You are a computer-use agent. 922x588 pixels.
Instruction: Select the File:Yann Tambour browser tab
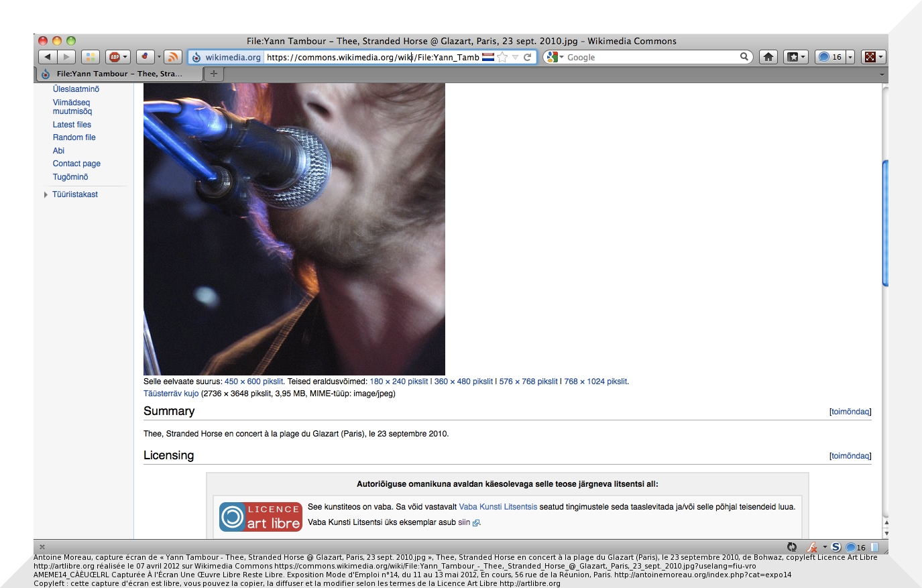[119, 74]
